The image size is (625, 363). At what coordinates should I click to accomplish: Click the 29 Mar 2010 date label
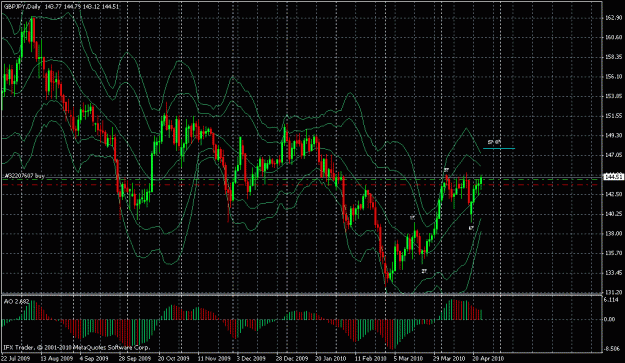[x=449, y=358]
